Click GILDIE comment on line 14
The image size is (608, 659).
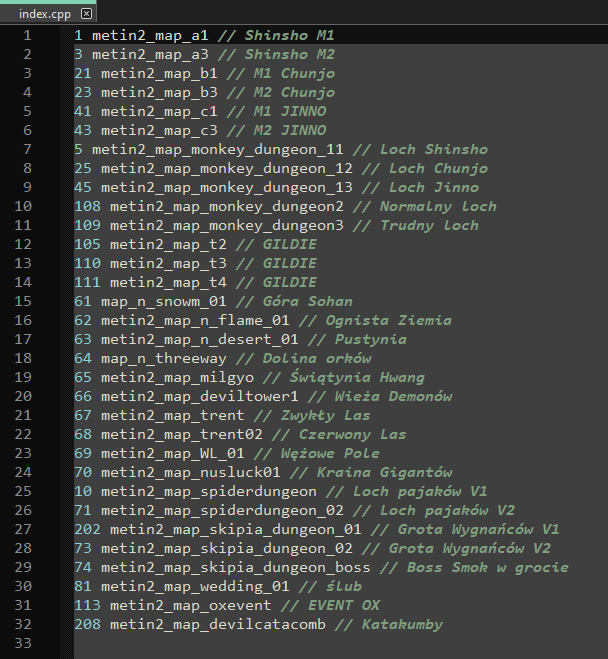click(290, 282)
